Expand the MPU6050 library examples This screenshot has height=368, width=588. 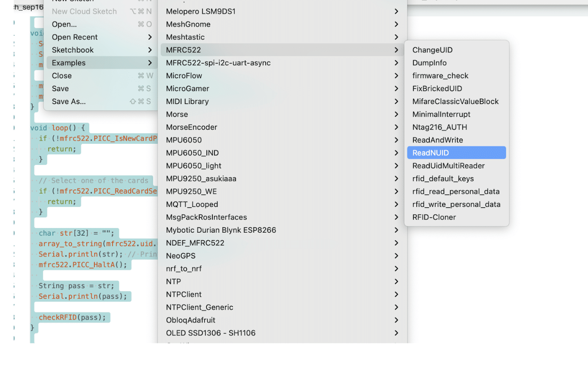point(184,140)
